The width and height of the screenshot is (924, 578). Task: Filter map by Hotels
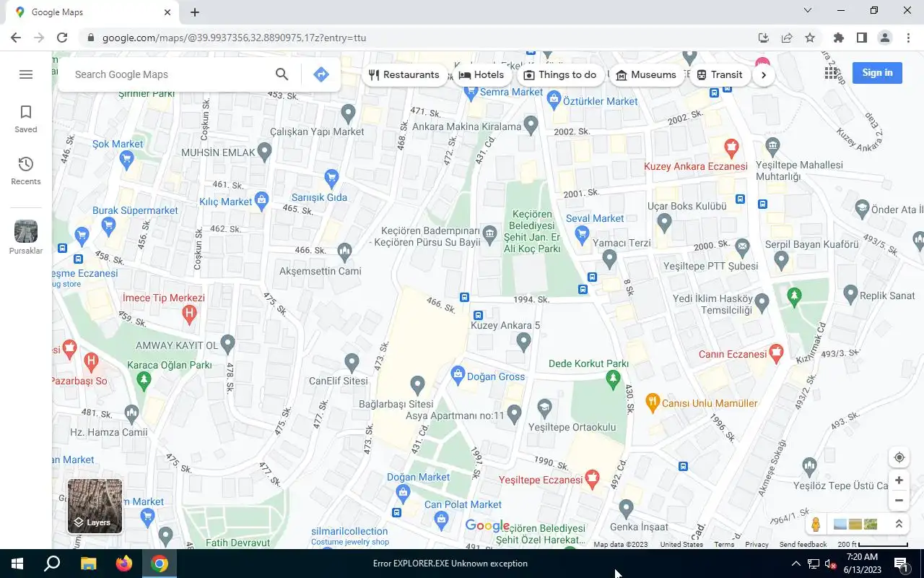click(481, 74)
